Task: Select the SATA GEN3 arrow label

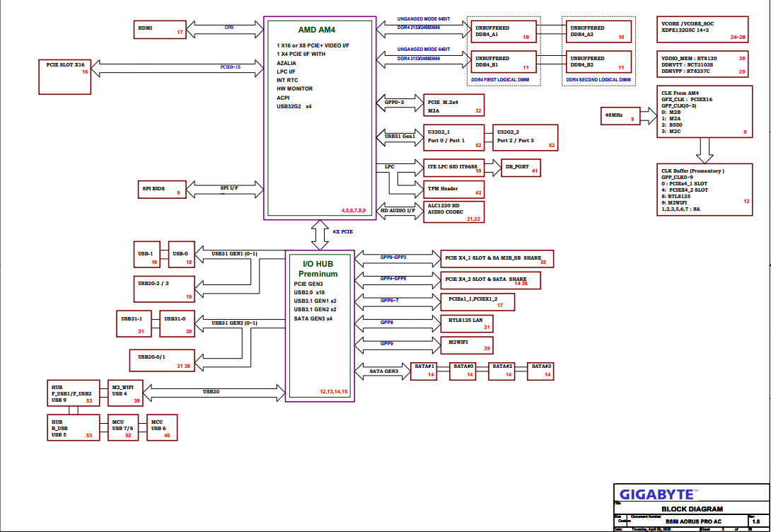Action: click(384, 371)
